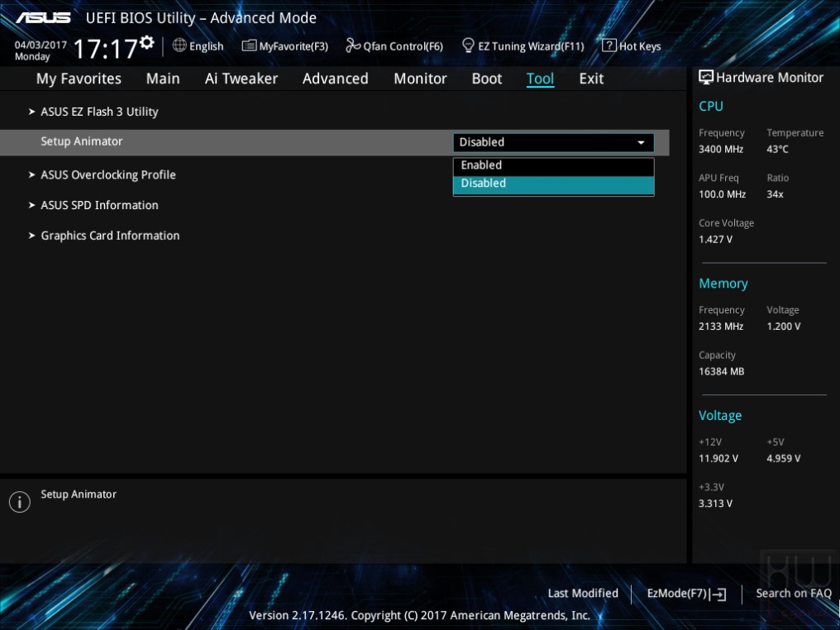Image resolution: width=840 pixels, height=630 pixels.
Task: Click the 2133 MHz memory frequency value
Action: 721,327
